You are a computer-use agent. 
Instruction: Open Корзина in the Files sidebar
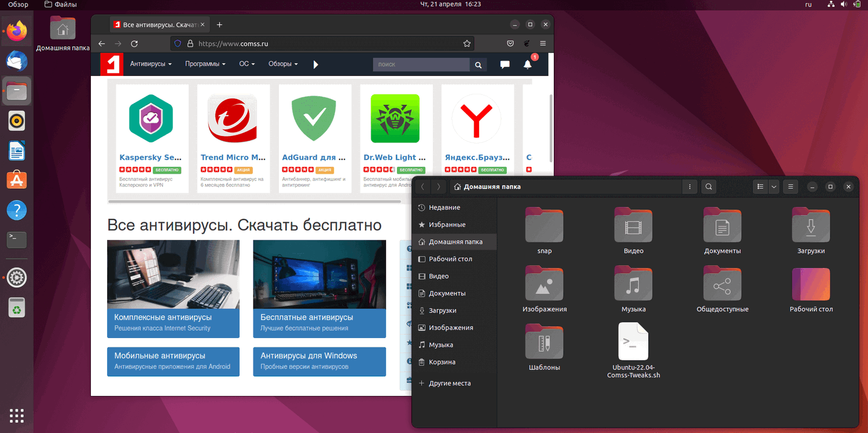point(454,362)
